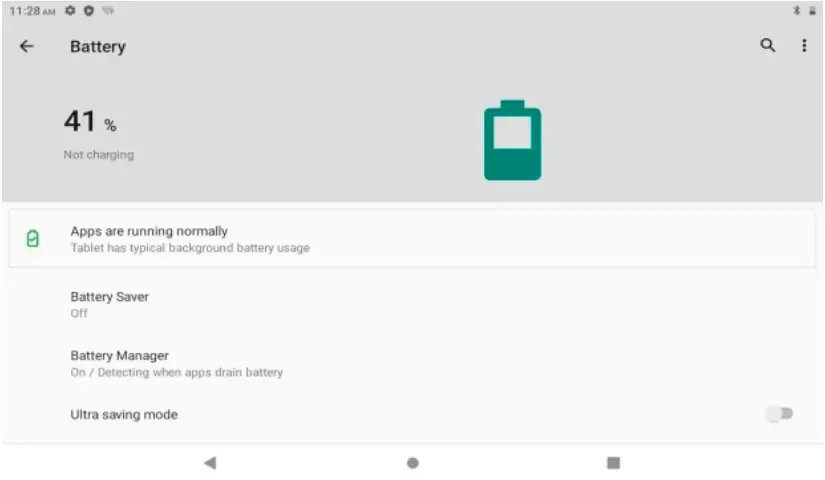Open Battery Manager settings
825x480 pixels.
pyautogui.click(x=412, y=364)
